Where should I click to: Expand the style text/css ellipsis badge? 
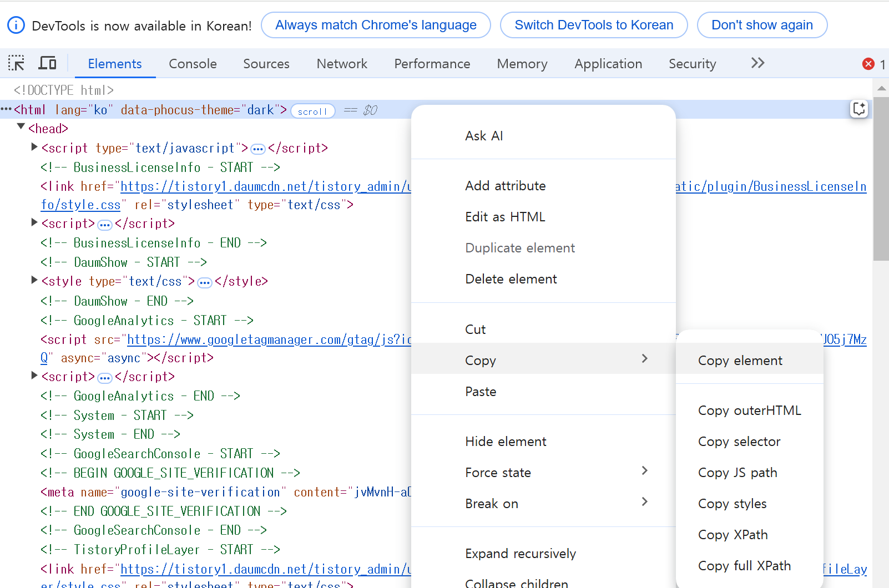205,282
